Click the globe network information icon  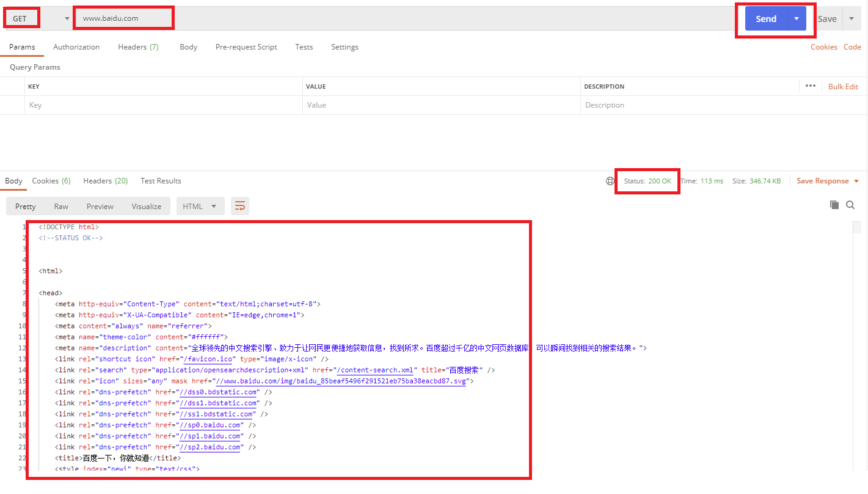pos(610,181)
